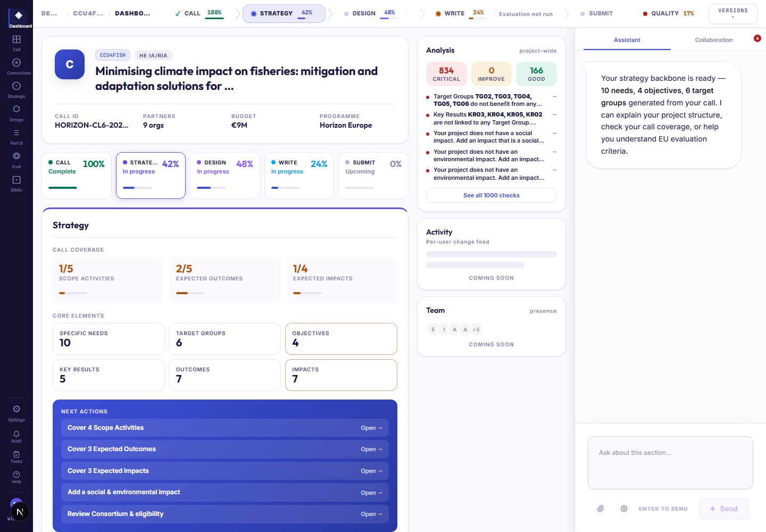
Task: Open the CALL Complete 100% card
Action: [77, 176]
